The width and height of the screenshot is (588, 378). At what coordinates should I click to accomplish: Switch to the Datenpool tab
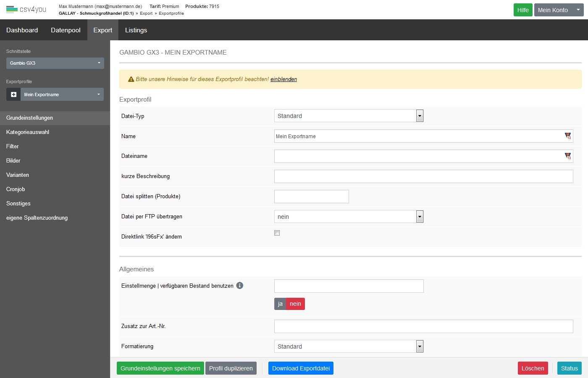click(x=66, y=30)
